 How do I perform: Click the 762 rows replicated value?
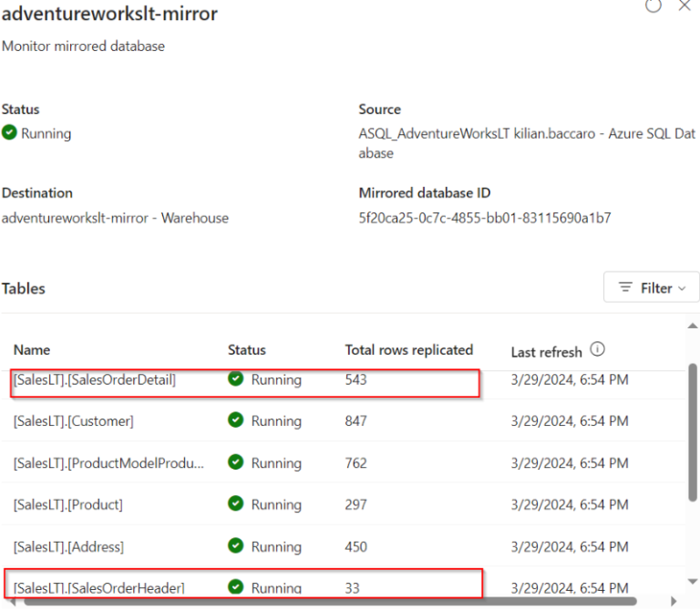(355, 462)
